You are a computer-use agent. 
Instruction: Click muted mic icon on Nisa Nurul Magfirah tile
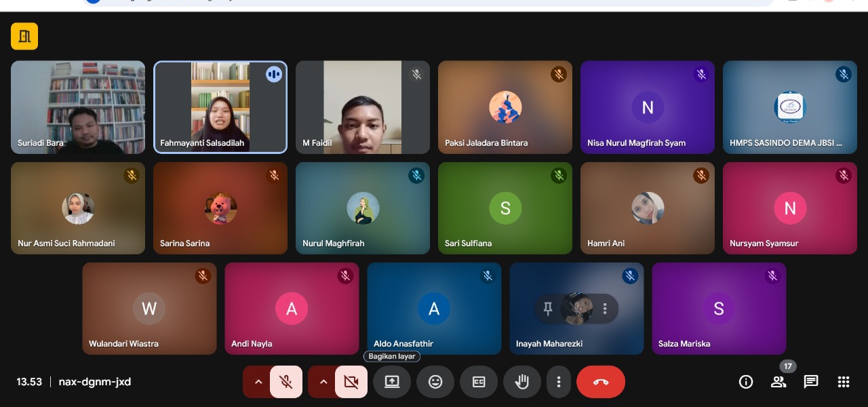pos(701,74)
